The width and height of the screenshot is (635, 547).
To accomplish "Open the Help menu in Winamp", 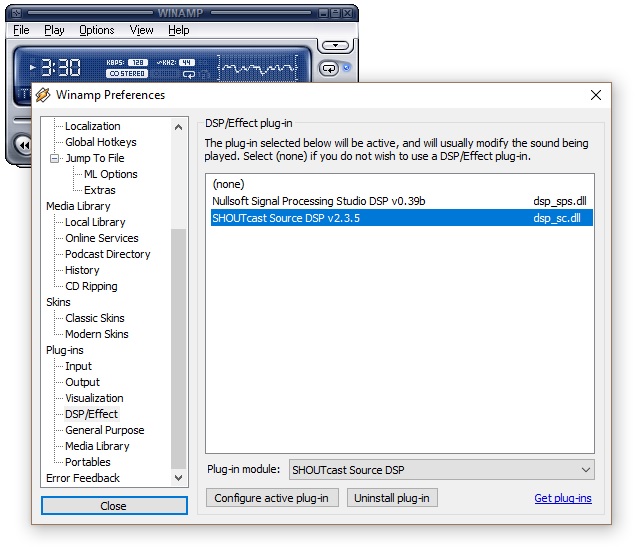I will 179,30.
